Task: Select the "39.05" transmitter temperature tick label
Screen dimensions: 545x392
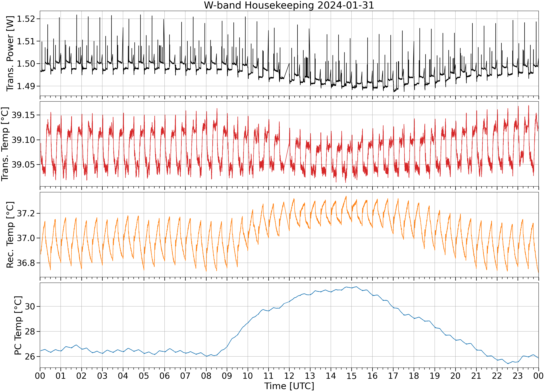Action: pos(23,165)
